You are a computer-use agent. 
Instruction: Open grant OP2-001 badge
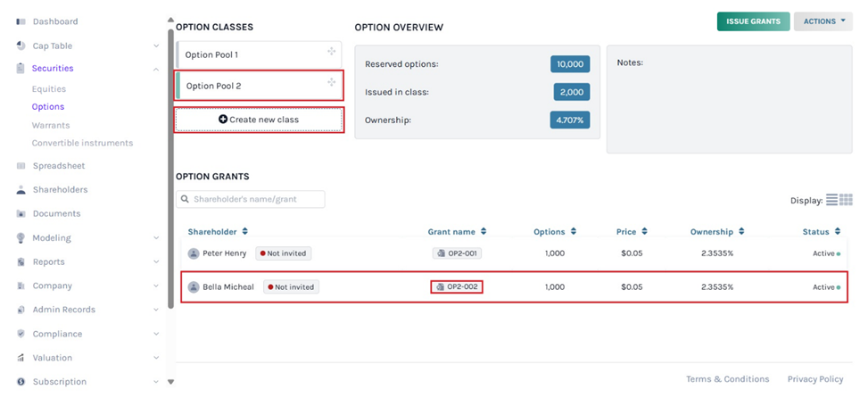click(x=457, y=253)
